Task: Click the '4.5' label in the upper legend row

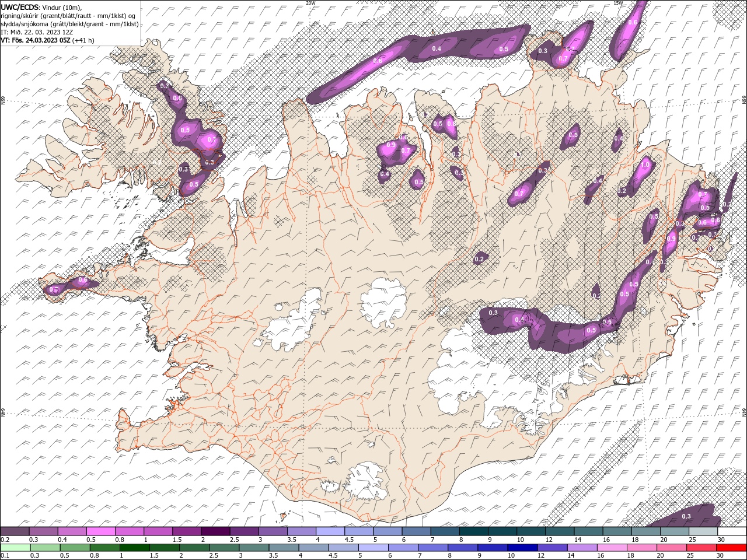Action: pos(349,540)
